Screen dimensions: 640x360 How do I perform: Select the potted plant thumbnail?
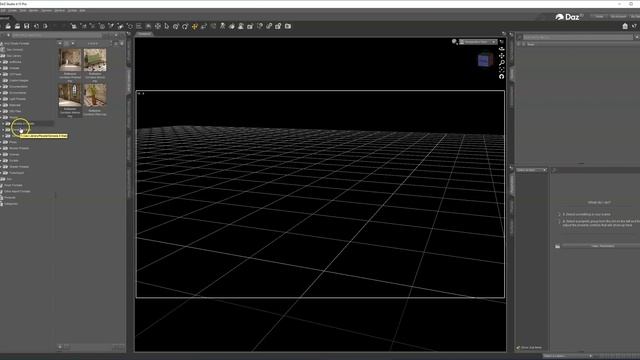[95, 96]
